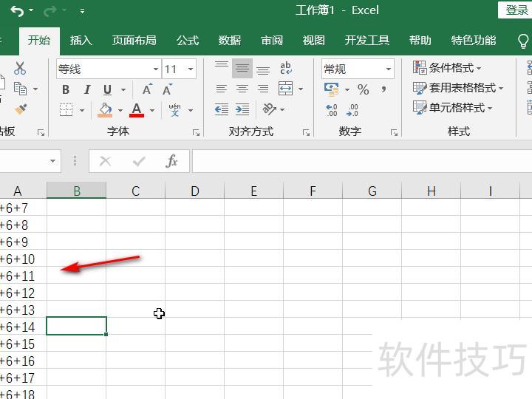Toggle middle vertical alignment
This screenshot has width=532, height=399.
[x=242, y=69]
